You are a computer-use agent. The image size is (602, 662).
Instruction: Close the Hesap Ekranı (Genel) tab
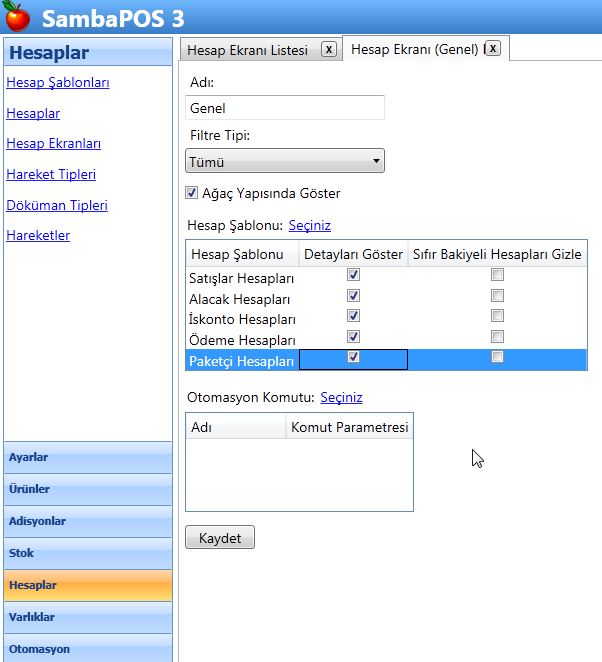pos(492,48)
